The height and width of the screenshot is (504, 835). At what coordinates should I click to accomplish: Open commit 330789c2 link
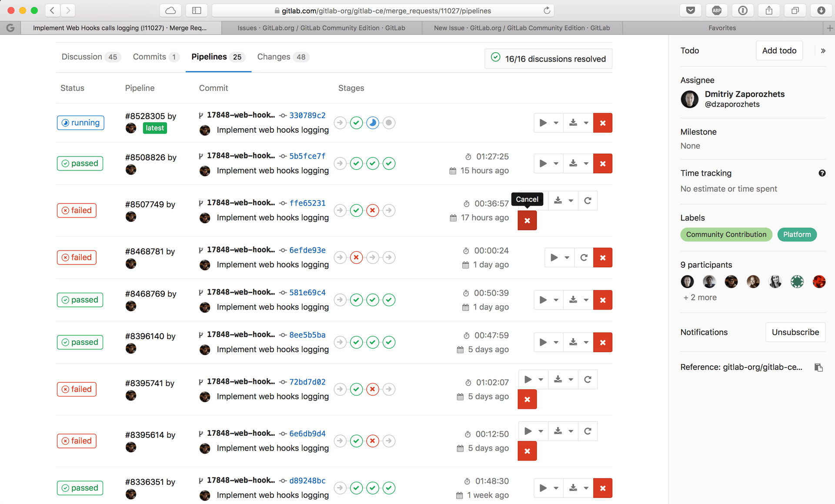pos(307,115)
